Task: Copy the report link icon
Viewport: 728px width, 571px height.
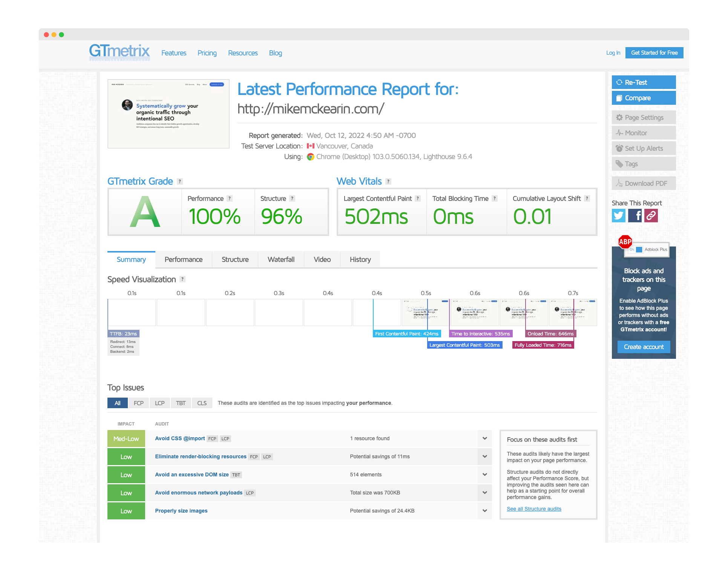Action: (x=651, y=216)
